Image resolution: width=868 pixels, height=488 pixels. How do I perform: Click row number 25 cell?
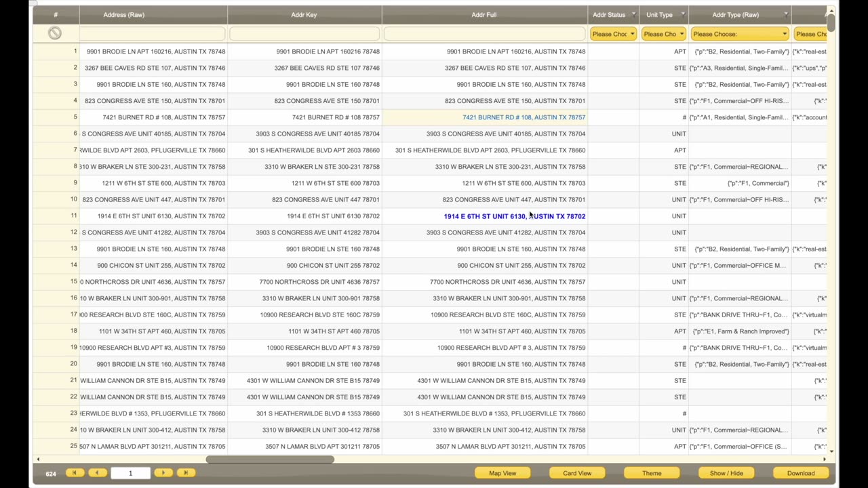(56, 447)
